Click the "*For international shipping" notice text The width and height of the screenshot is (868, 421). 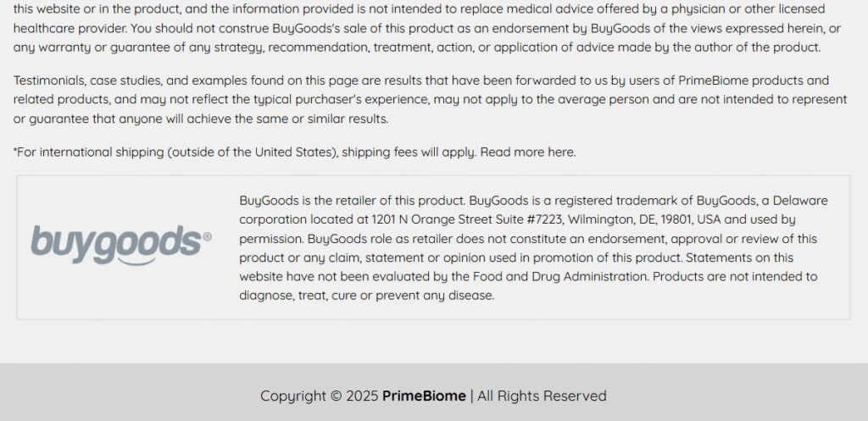point(89,152)
